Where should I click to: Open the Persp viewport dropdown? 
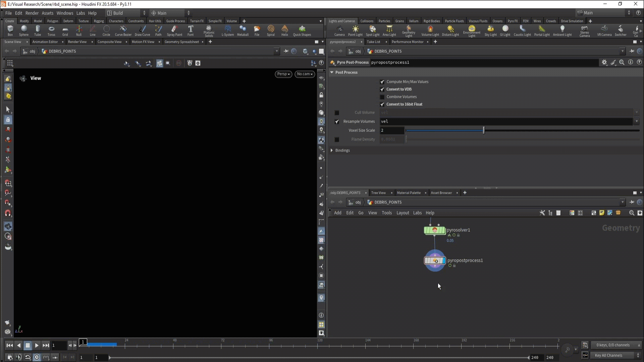point(283,74)
